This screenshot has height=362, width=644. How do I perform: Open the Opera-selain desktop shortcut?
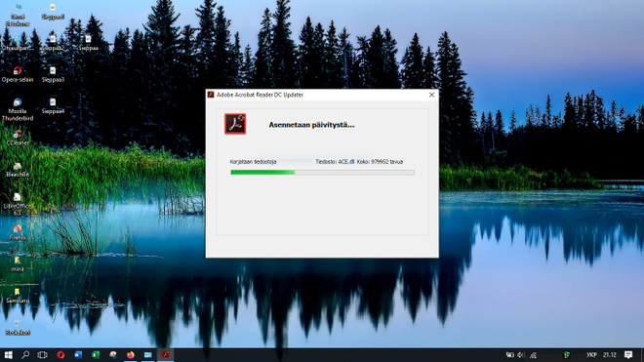[x=18, y=74]
